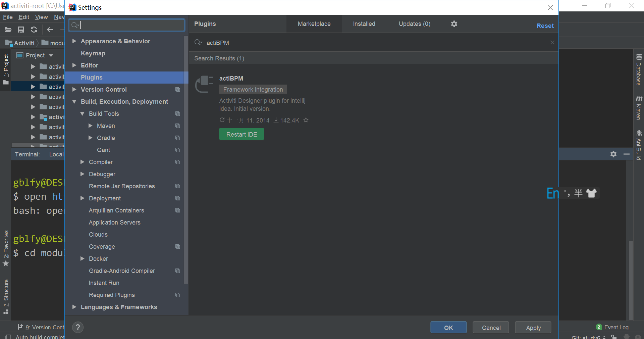
Task: Open the help question mark button
Action: click(78, 327)
